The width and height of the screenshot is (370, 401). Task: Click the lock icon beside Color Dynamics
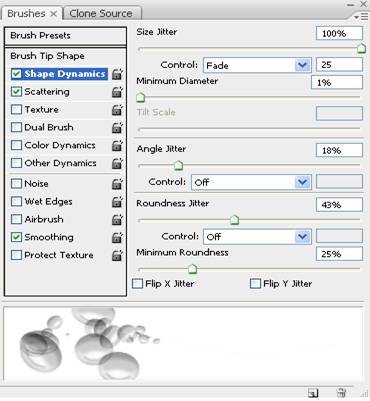[x=117, y=145]
